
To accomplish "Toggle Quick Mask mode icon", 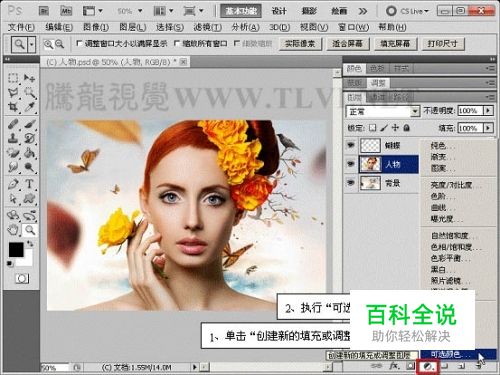I will 22,279.
